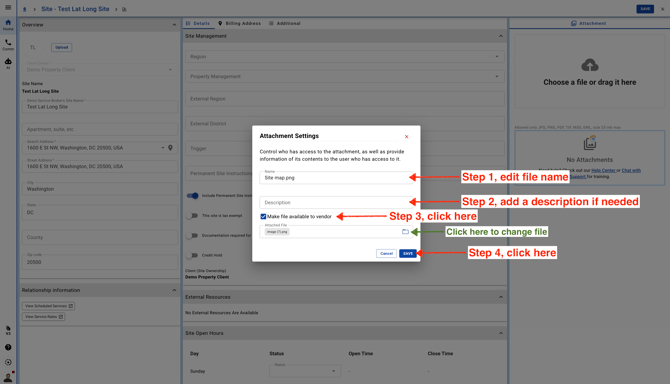
Task: Open the Search Address dropdown arrow
Action: coord(163,148)
